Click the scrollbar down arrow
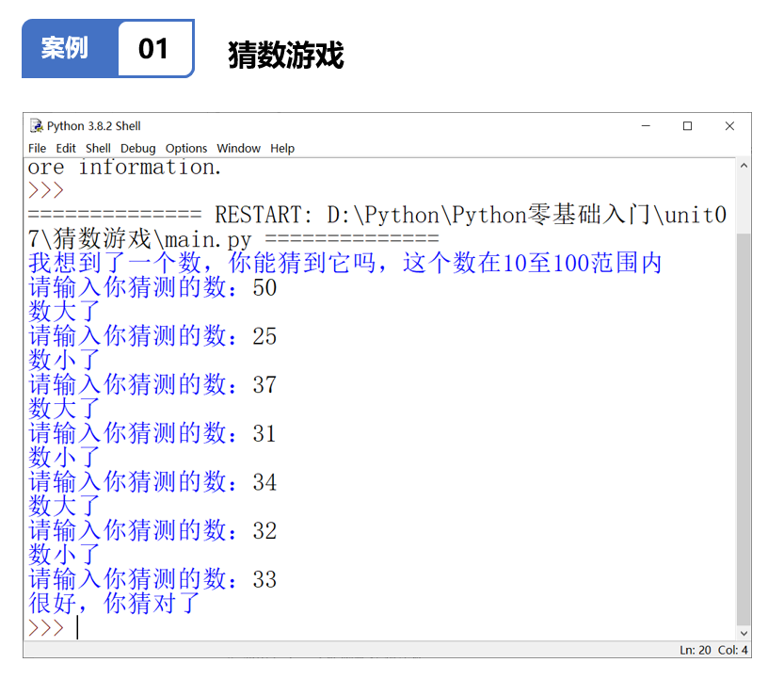Viewport: 784px width, 679px height. 744,633
